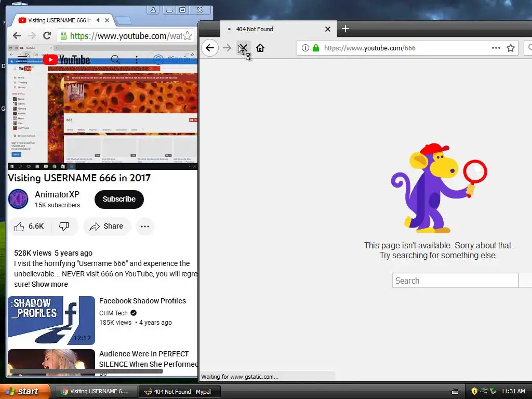Go back in the Mypal browser
This screenshot has width=532, height=399.
pyautogui.click(x=210, y=48)
